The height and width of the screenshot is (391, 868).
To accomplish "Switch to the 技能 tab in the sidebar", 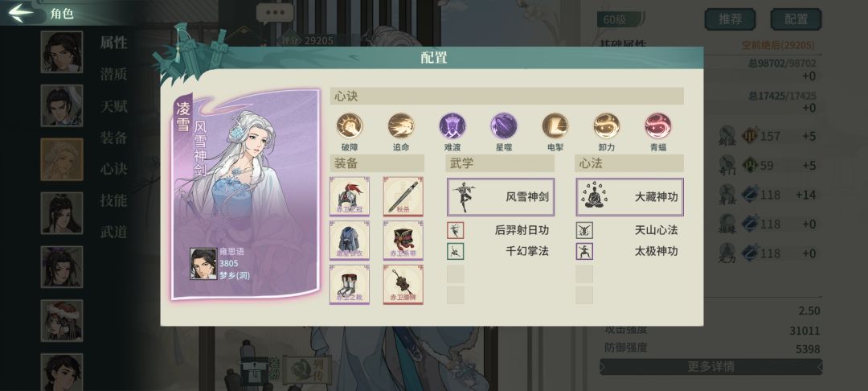I will pos(113,200).
